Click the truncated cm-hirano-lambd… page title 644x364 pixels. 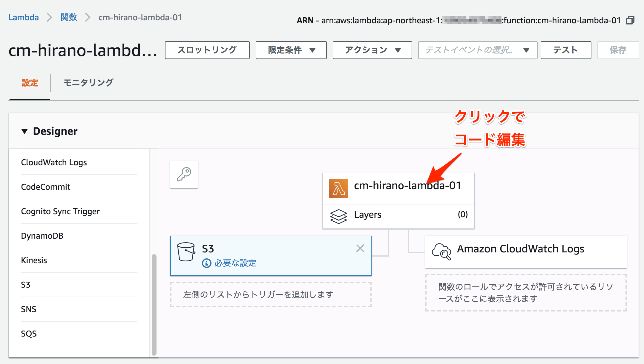(83, 50)
